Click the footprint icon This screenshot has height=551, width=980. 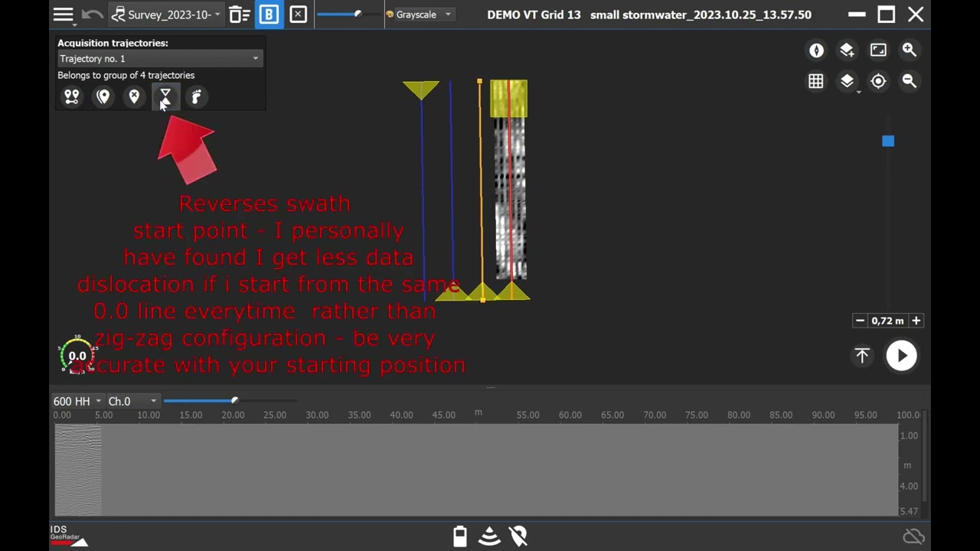point(196,96)
